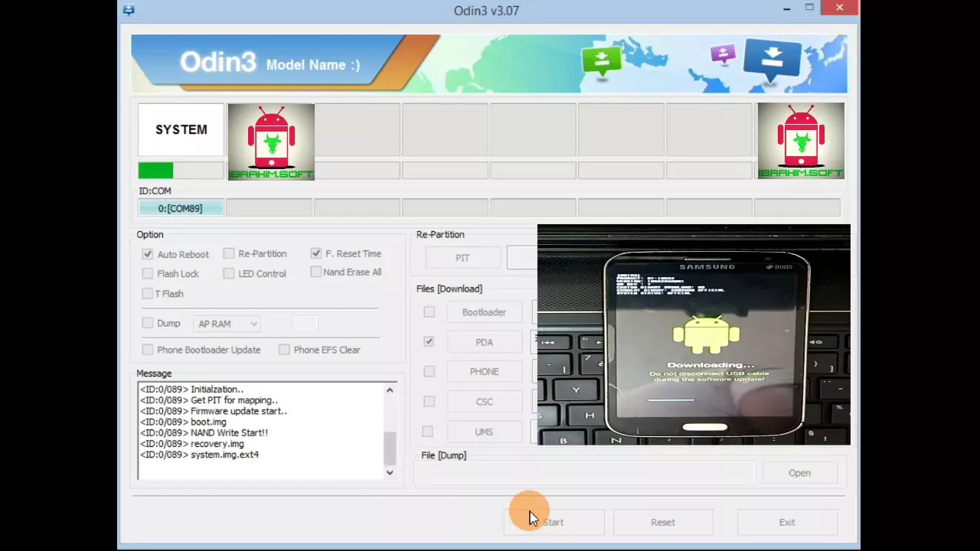Click the Ibrahim.Soft logo at far right
This screenshot has height=551, width=980.
pyautogui.click(x=801, y=142)
